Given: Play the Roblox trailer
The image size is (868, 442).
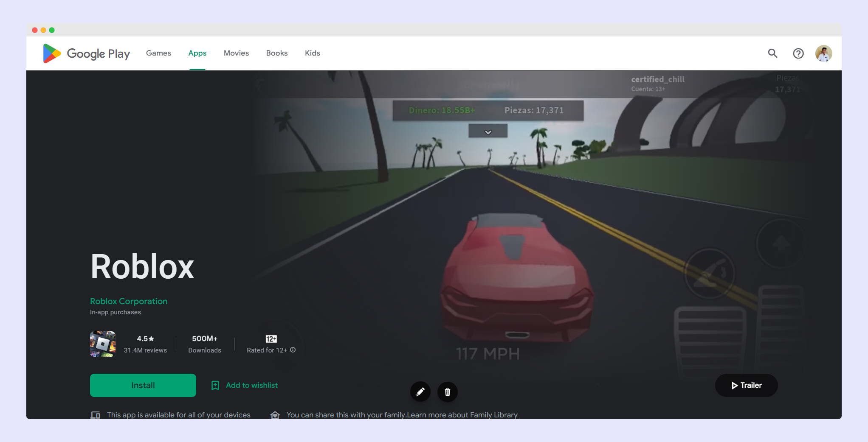Looking at the screenshot, I should tap(746, 385).
